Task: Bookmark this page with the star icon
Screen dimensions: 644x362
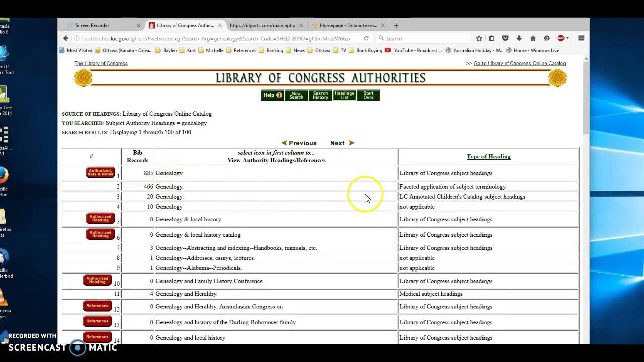Action: coord(479,38)
